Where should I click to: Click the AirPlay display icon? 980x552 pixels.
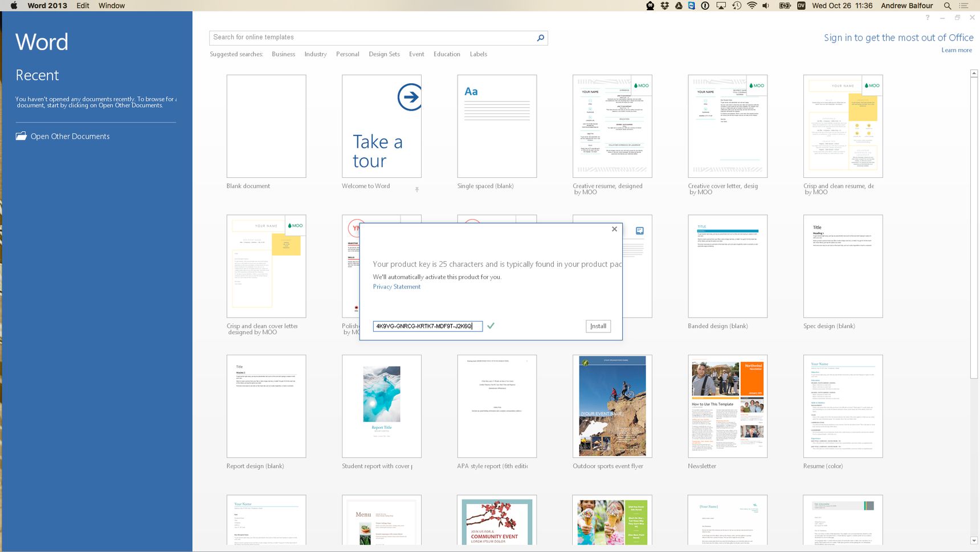[721, 6]
